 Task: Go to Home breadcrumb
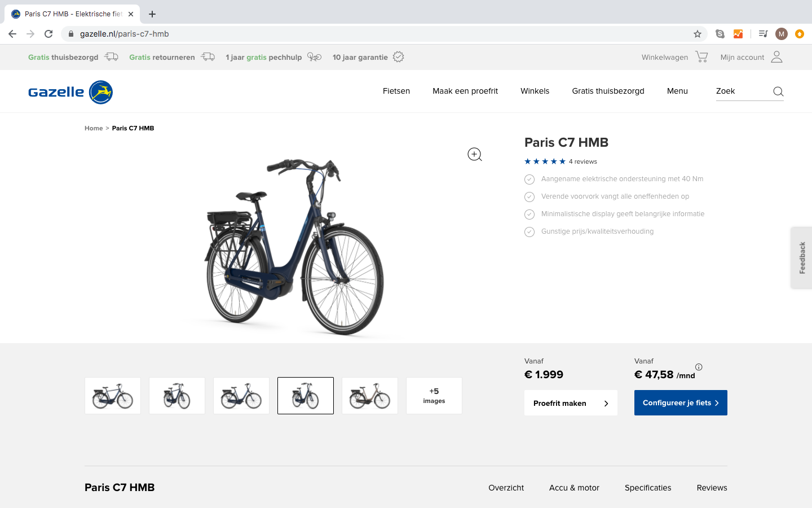94,128
